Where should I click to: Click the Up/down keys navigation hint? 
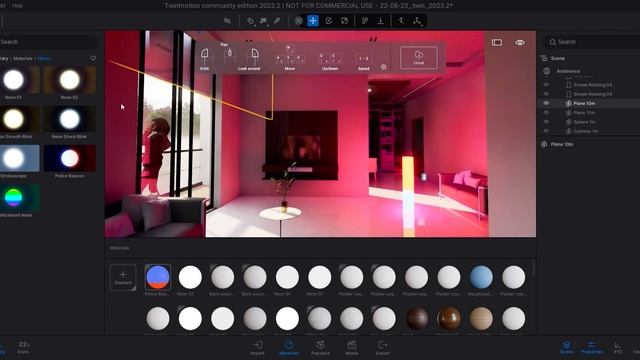pyautogui.click(x=330, y=61)
